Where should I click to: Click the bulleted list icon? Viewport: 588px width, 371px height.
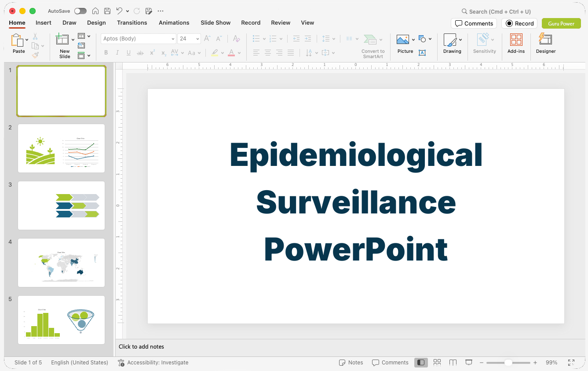(256, 39)
